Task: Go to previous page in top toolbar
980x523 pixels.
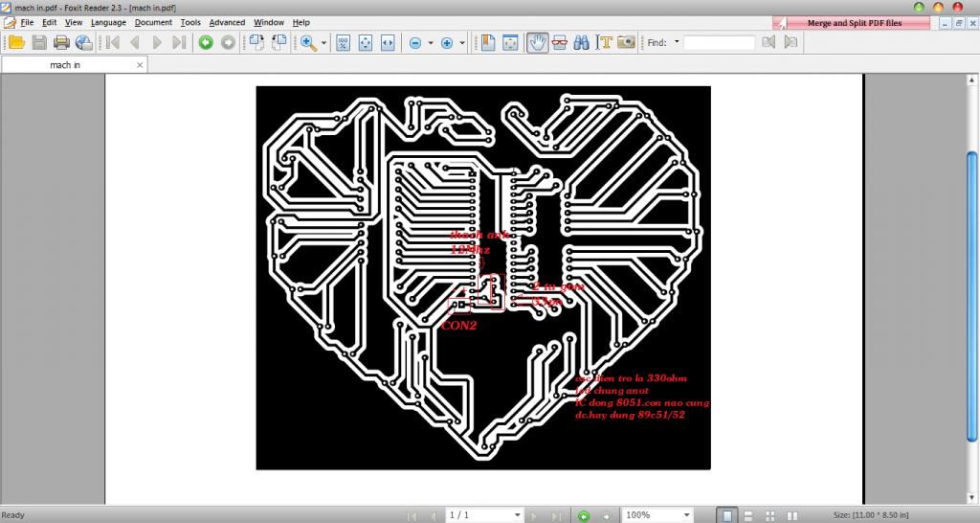Action: click(134, 42)
